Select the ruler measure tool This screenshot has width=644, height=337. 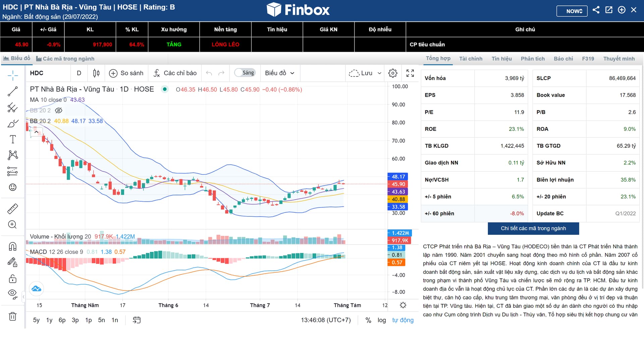(12, 209)
